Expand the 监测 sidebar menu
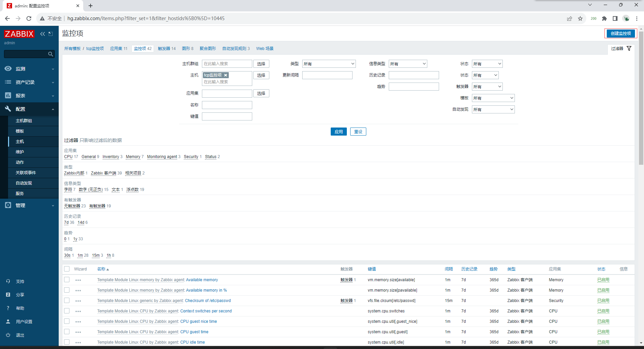This screenshot has height=349, width=644. pos(29,68)
